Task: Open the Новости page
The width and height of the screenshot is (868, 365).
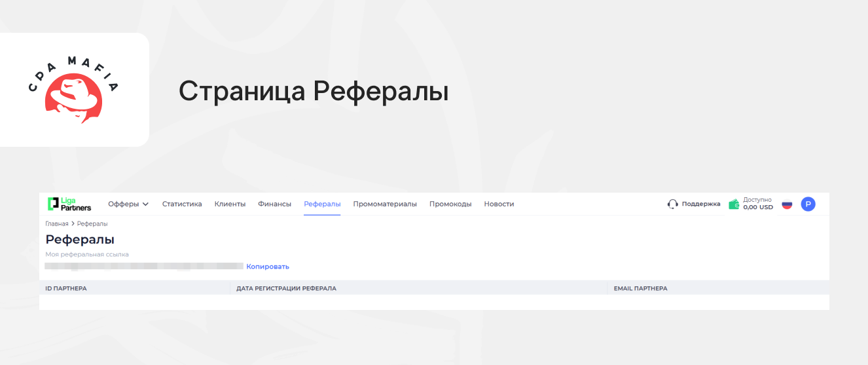Action: coord(499,204)
